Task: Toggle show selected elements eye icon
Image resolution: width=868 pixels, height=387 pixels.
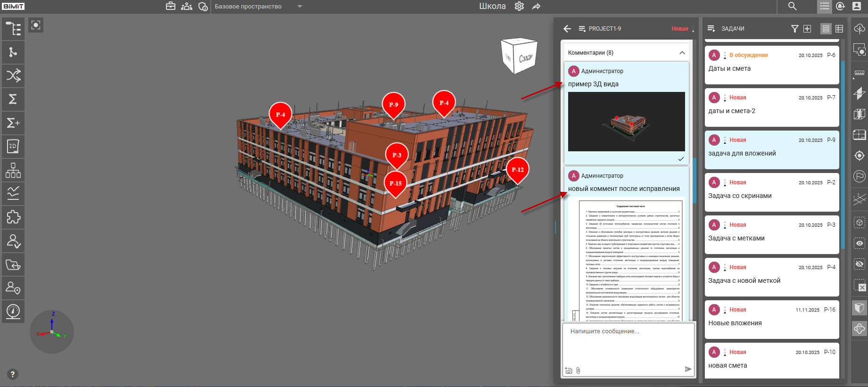Action: click(x=860, y=243)
